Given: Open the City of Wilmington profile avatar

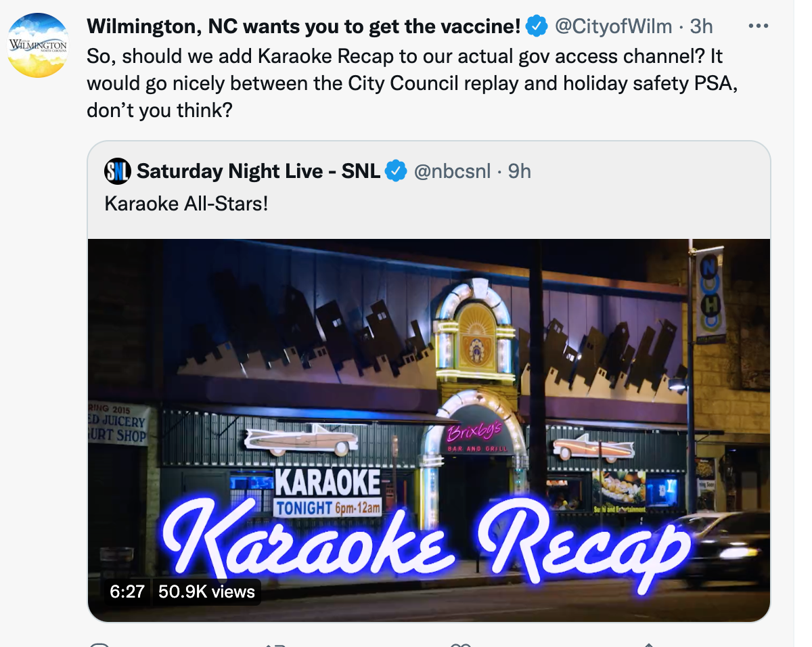Looking at the screenshot, I should [x=38, y=45].
